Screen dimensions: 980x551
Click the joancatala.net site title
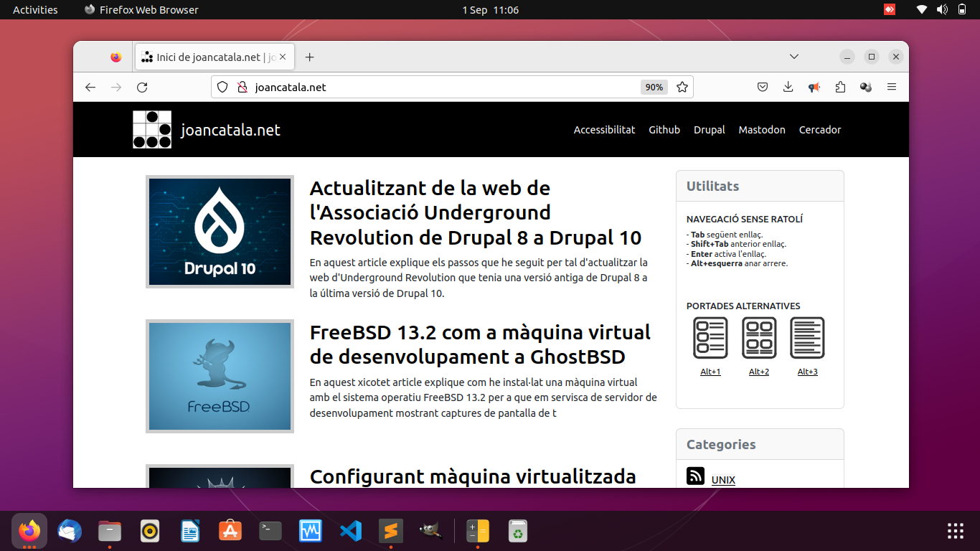tap(230, 130)
